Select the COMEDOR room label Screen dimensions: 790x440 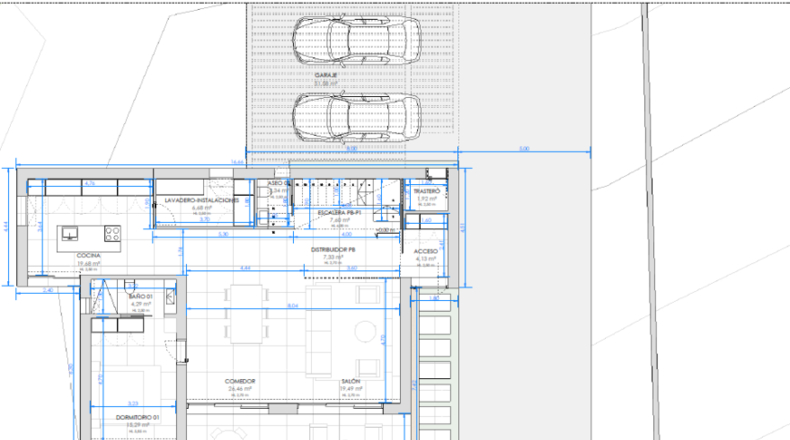[x=240, y=382]
